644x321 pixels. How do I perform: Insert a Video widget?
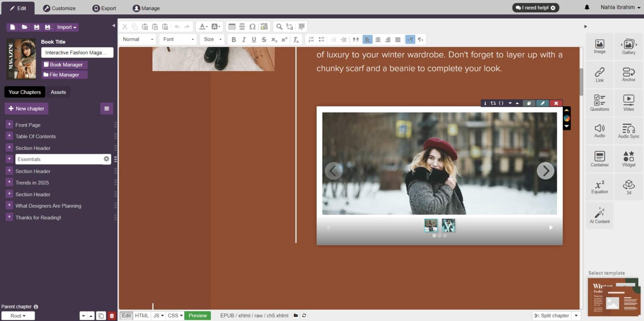(x=628, y=102)
